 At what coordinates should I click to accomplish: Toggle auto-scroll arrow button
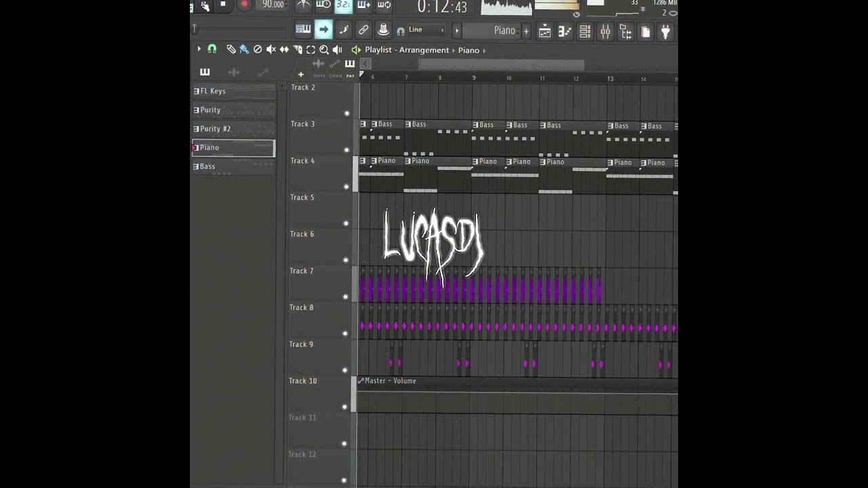(323, 30)
